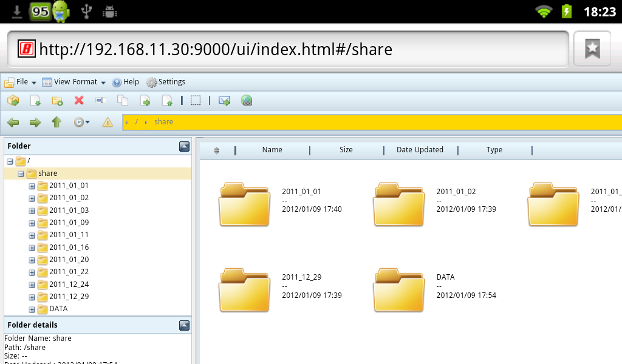Expand 2011_01_03 in the folder tree

pyautogui.click(x=32, y=211)
